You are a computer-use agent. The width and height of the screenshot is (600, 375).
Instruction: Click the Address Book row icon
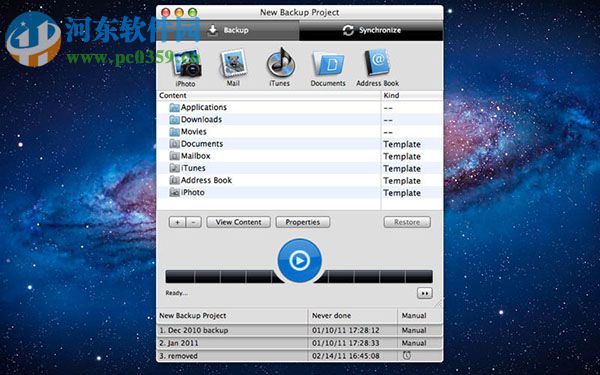(x=174, y=181)
